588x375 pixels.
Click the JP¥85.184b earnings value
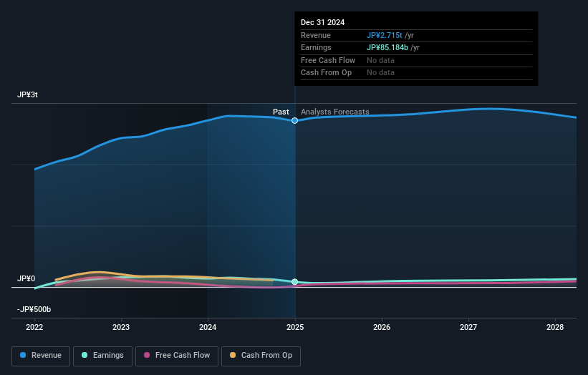tap(387, 47)
